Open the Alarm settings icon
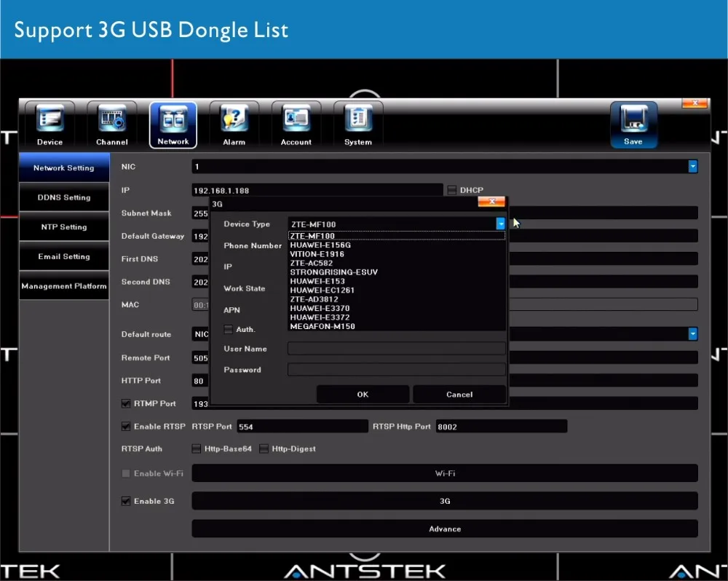Screen dimensions: 728x581 (234, 125)
